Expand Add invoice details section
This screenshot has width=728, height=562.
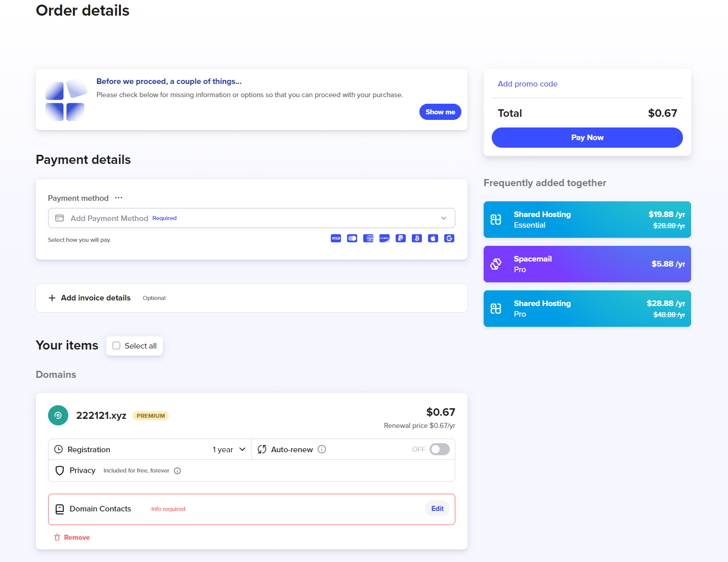pyautogui.click(x=251, y=298)
